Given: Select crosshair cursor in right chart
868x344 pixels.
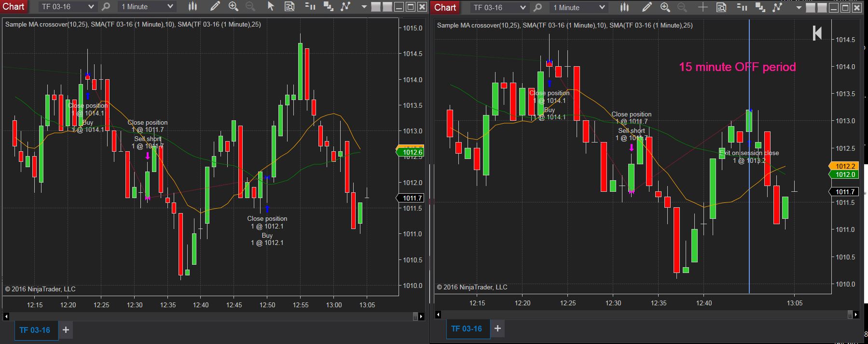Looking at the screenshot, I should [x=703, y=7].
